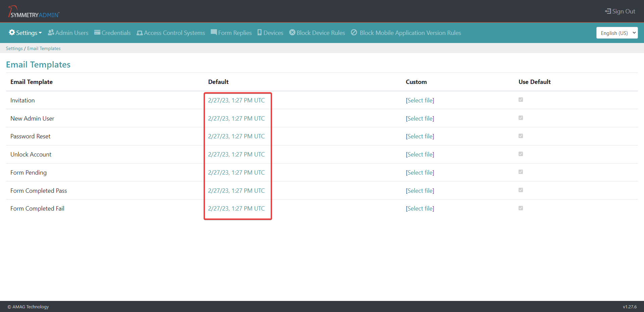Image resolution: width=644 pixels, height=312 pixels.
Task: Click [Select file] for Form Completed Pass
Action: pos(420,190)
